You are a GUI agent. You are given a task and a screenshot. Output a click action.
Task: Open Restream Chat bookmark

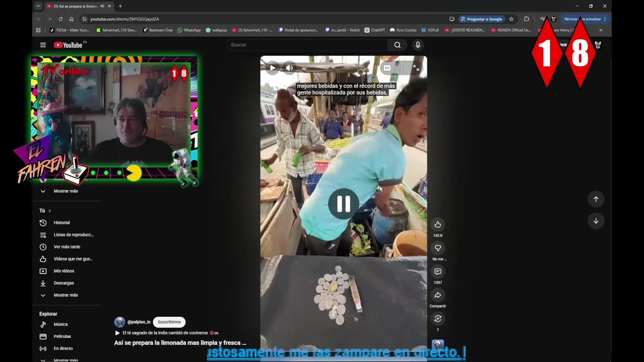click(157, 30)
